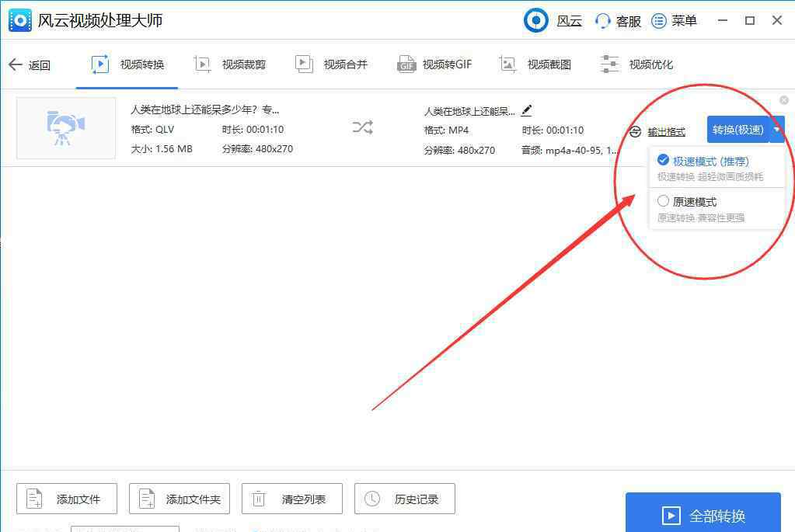Click the 添加文件 button
Screen dimensions: 795x532
tap(67, 499)
